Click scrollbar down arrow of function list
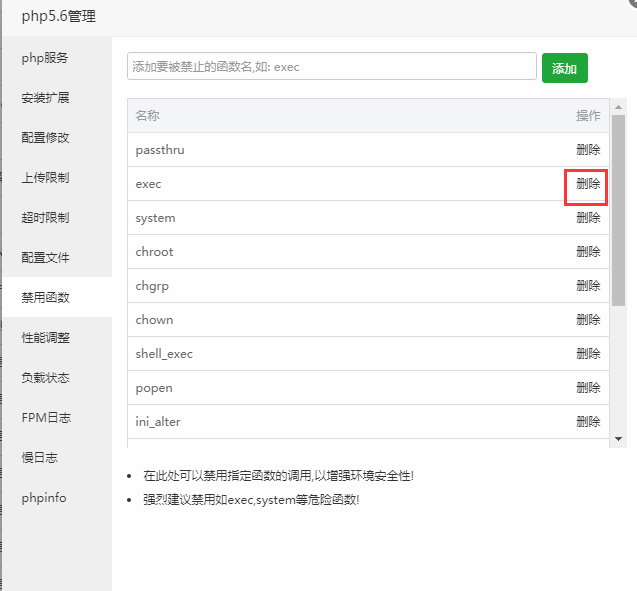This screenshot has width=637, height=591. (x=618, y=439)
